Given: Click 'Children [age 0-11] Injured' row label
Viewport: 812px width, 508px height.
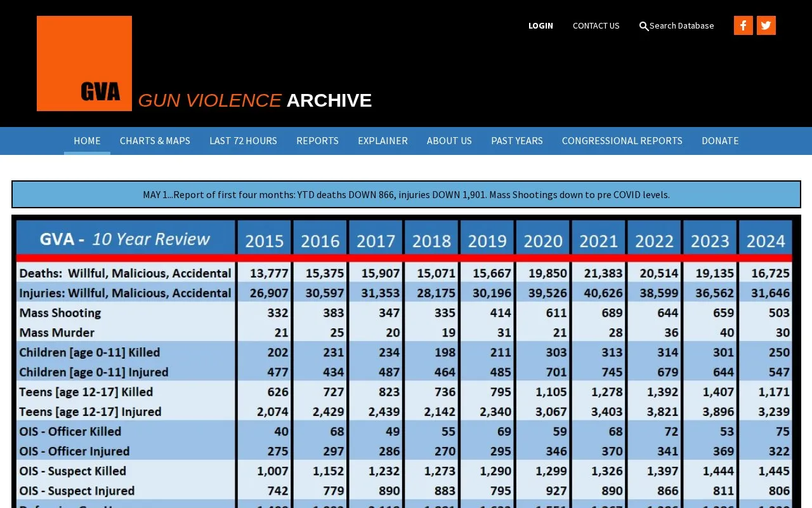Looking at the screenshot, I should point(94,372).
